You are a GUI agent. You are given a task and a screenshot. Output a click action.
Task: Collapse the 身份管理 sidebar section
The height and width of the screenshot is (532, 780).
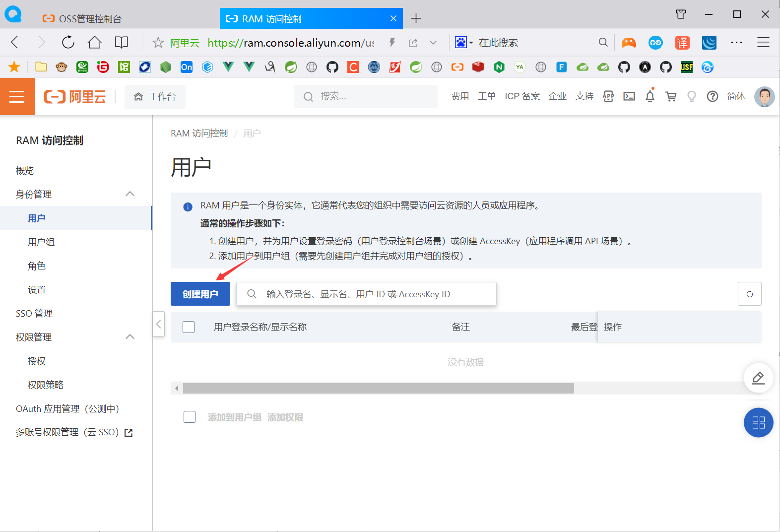(130, 194)
